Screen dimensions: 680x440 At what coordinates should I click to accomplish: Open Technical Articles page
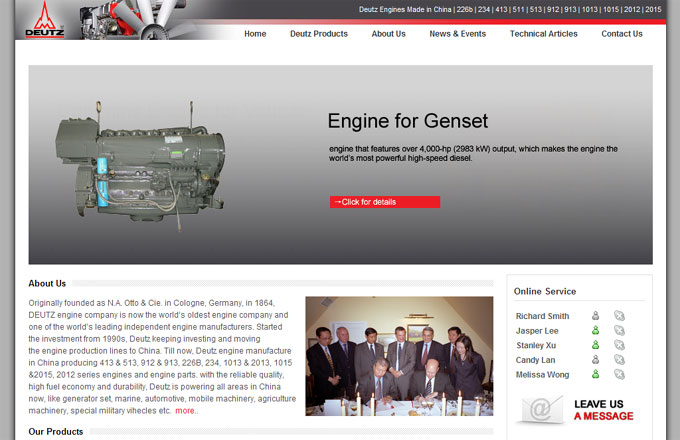[x=543, y=34]
